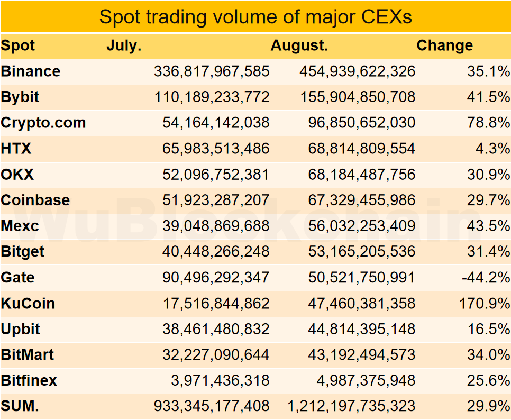
Task: Select the Change column header
Action: pyautogui.click(x=463, y=45)
